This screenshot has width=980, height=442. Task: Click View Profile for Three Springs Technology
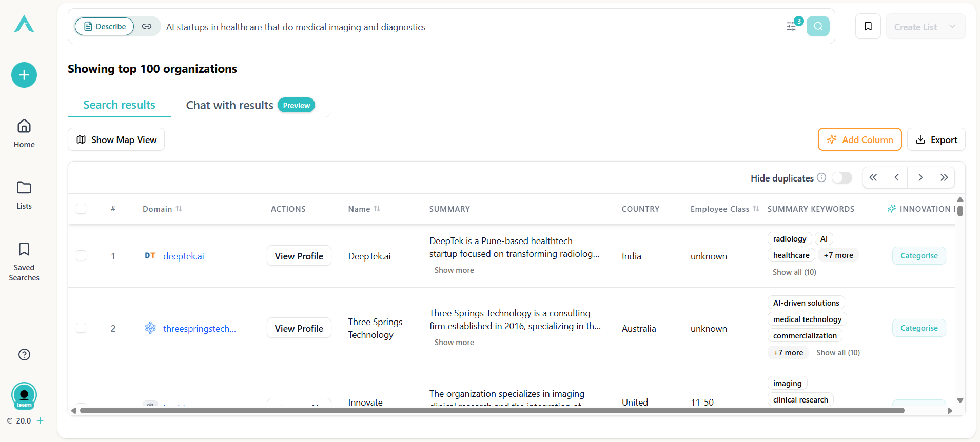pyautogui.click(x=299, y=328)
